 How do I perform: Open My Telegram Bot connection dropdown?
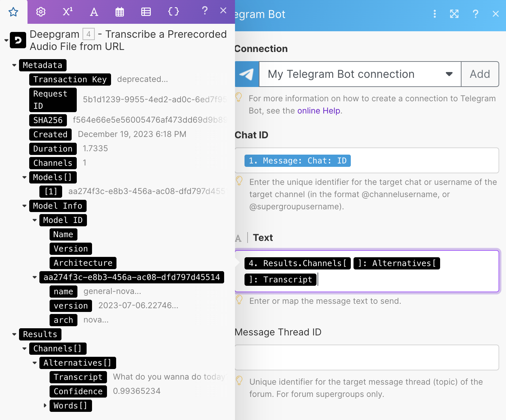tap(360, 74)
